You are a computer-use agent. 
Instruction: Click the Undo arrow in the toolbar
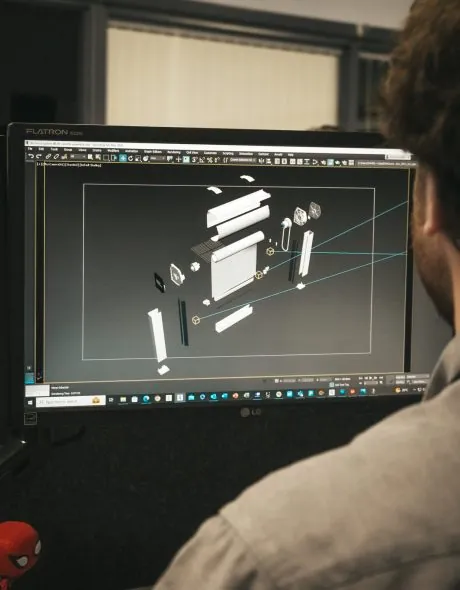(31, 157)
